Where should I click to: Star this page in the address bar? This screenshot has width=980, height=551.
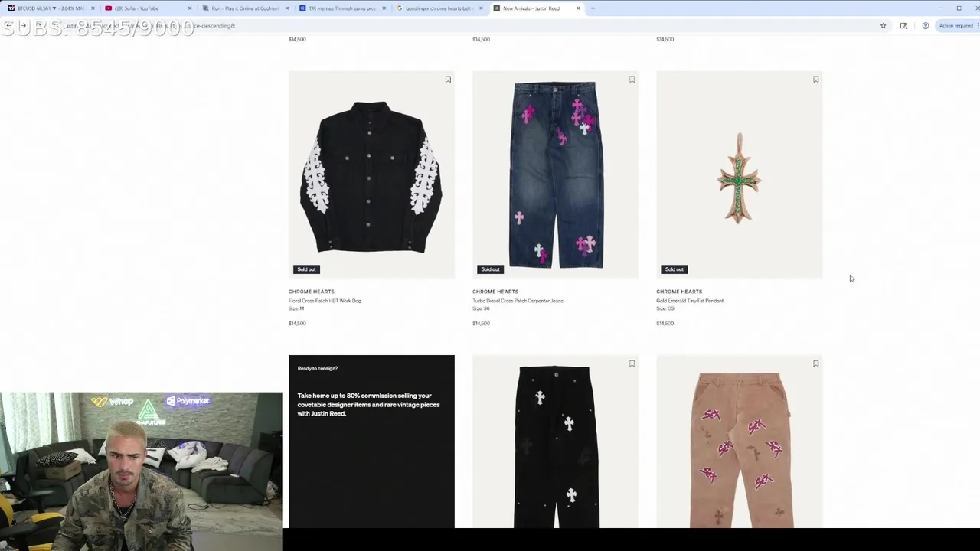[883, 26]
